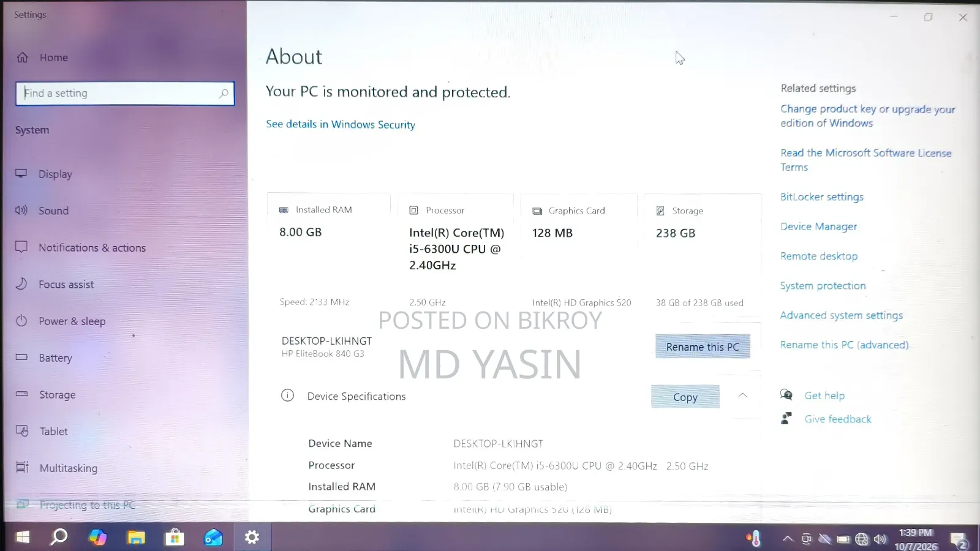980x551 pixels.
Task: Launch Copilot from the taskbar
Action: [97, 538]
